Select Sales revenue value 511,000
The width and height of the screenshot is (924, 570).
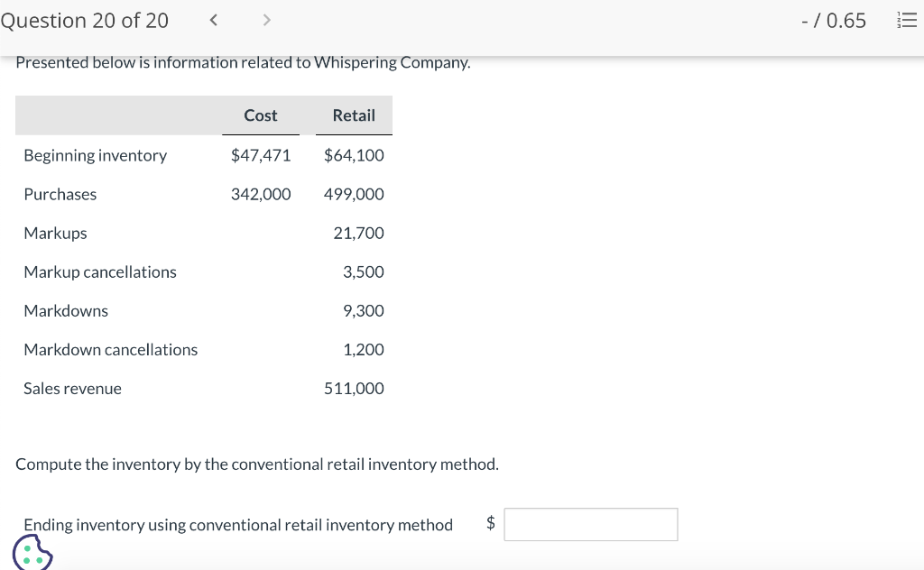click(354, 388)
